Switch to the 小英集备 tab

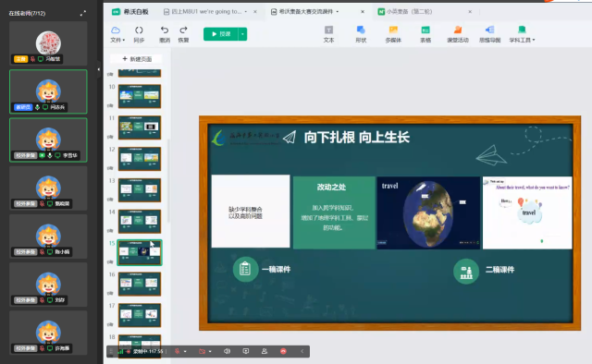click(x=405, y=12)
